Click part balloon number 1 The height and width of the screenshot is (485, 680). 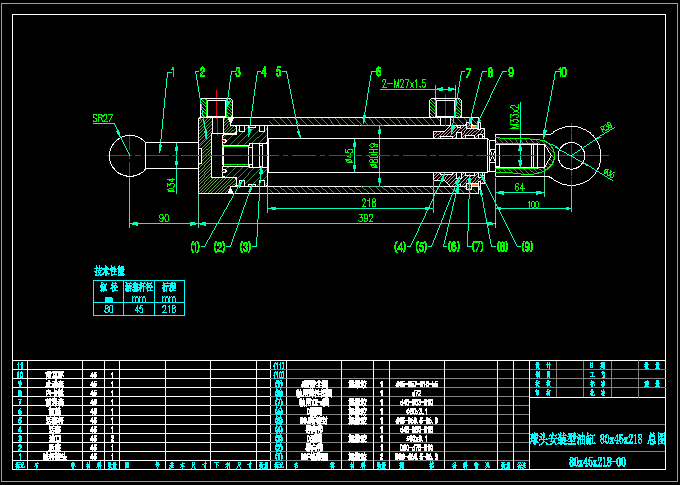(x=171, y=72)
